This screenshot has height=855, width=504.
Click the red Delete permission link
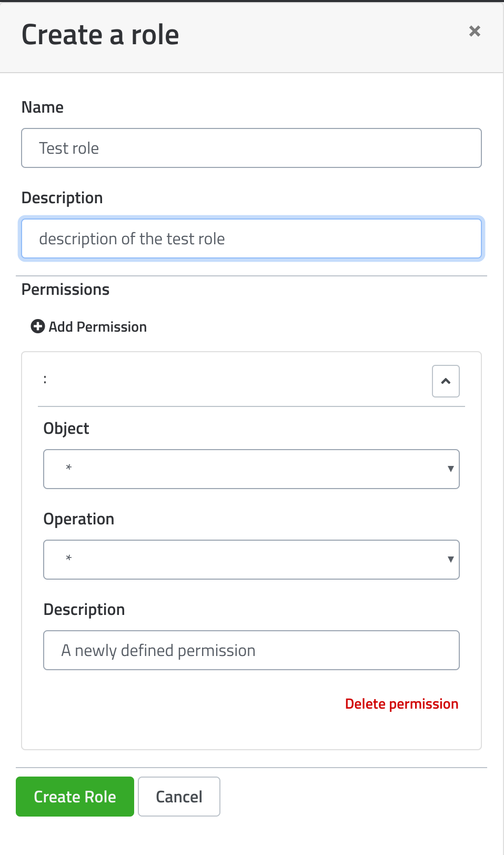coord(401,704)
